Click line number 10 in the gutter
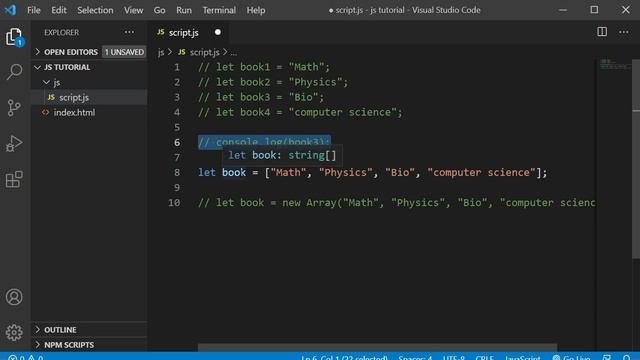 coord(174,202)
